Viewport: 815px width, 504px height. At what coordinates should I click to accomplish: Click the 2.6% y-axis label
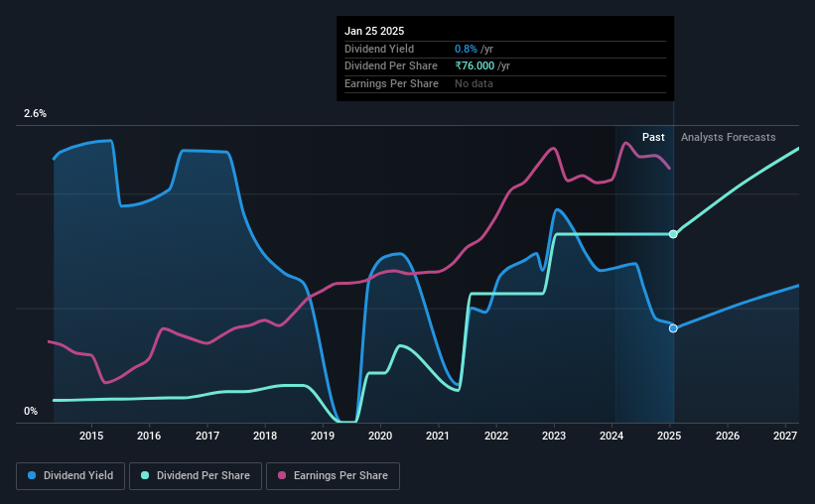coord(35,113)
